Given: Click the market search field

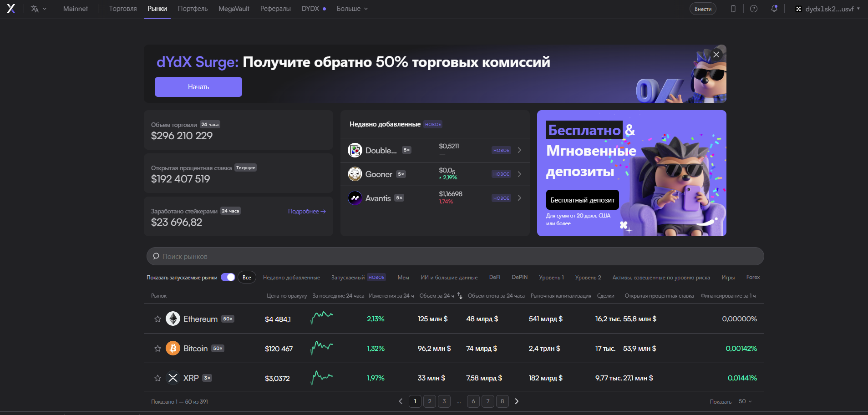Looking at the screenshot, I should (x=455, y=257).
